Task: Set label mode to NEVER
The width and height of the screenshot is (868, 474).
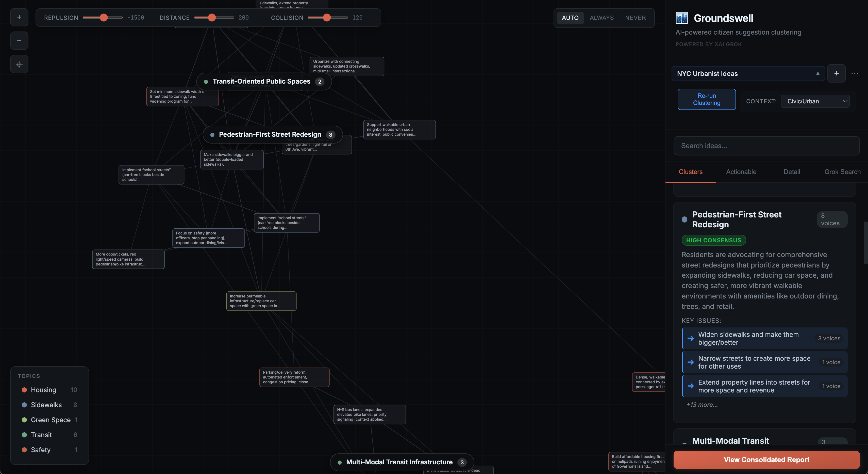Action: pyautogui.click(x=635, y=18)
